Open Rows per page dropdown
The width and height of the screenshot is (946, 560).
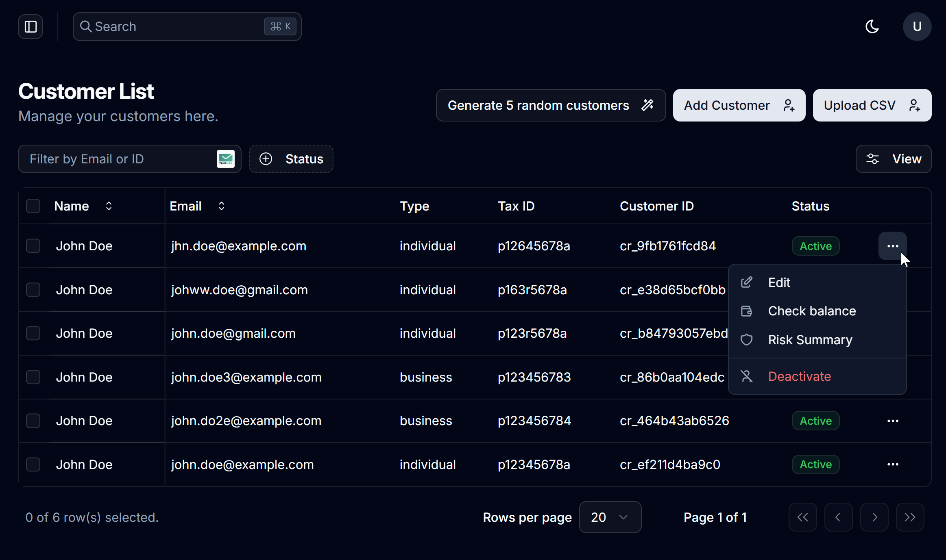pyautogui.click(x=610, y=517)
